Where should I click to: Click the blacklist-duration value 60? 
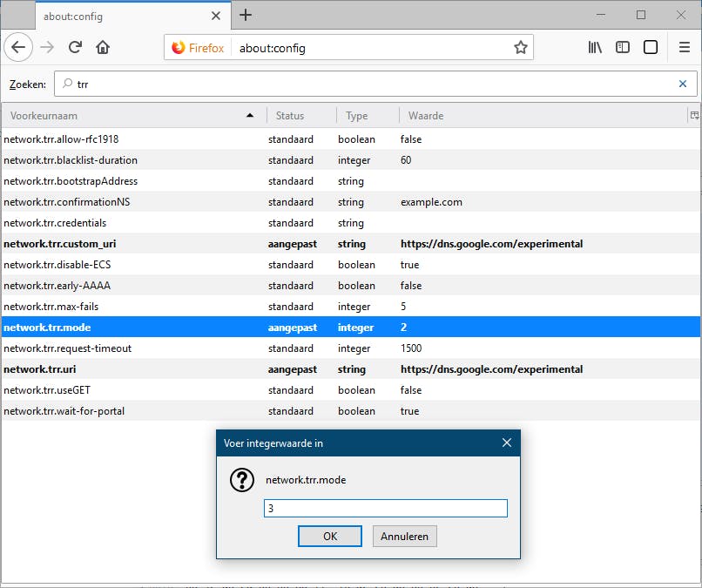[406, 160]
